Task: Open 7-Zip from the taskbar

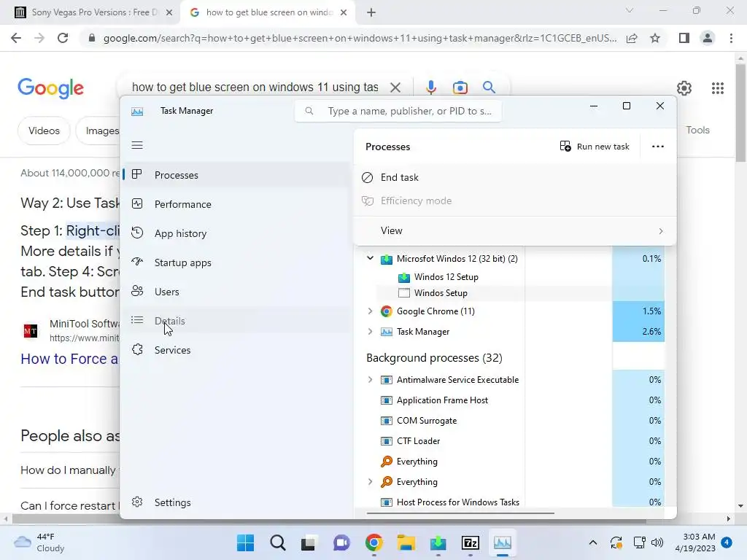Action: 471,542
